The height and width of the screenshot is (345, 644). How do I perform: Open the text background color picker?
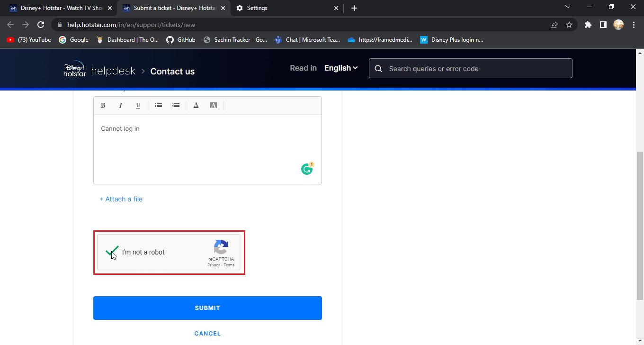[x=214, y=105]
